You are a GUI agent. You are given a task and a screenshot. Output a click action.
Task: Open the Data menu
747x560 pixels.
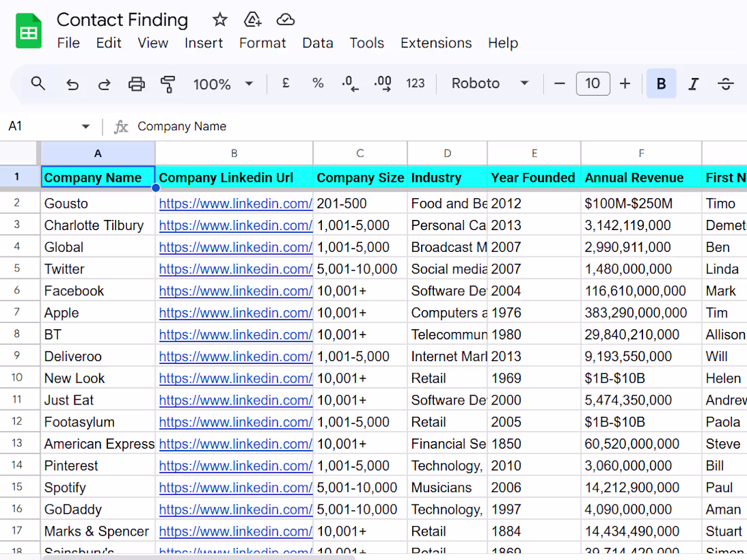coord(318,43)
